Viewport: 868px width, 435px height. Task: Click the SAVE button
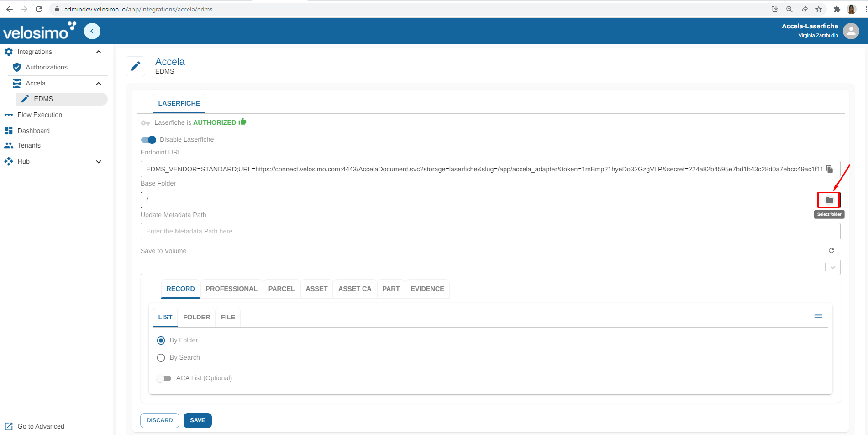(x=198, y=420)
